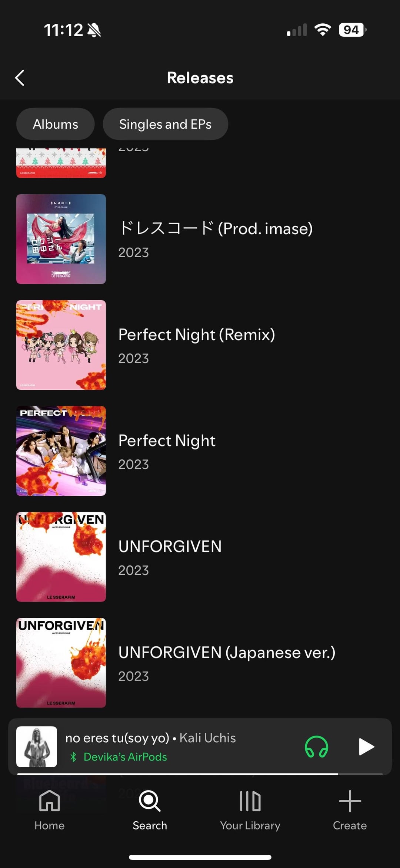Open now playing via song title text
Screen dimensions: 400x868
coord(117,738)
